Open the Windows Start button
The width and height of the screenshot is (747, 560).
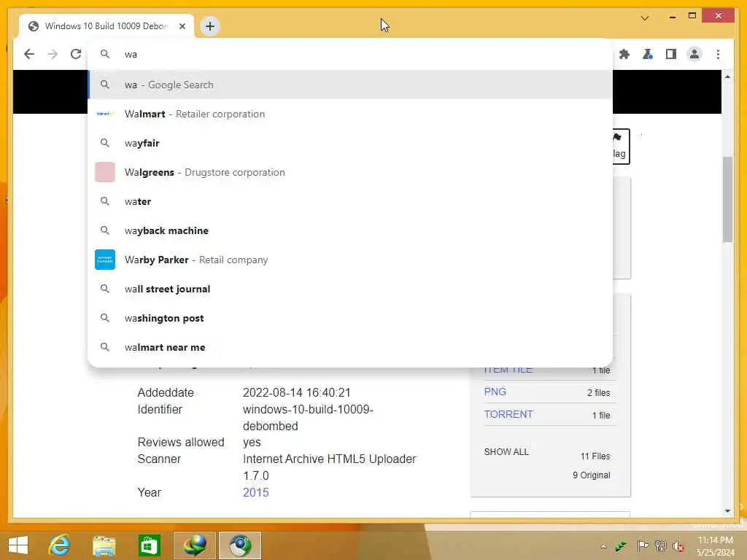[18, 545]
